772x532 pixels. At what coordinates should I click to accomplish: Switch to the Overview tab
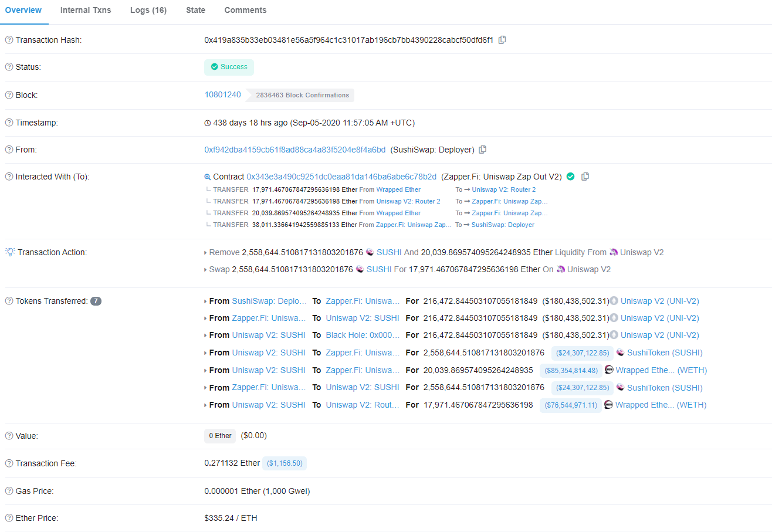point(23,10)
